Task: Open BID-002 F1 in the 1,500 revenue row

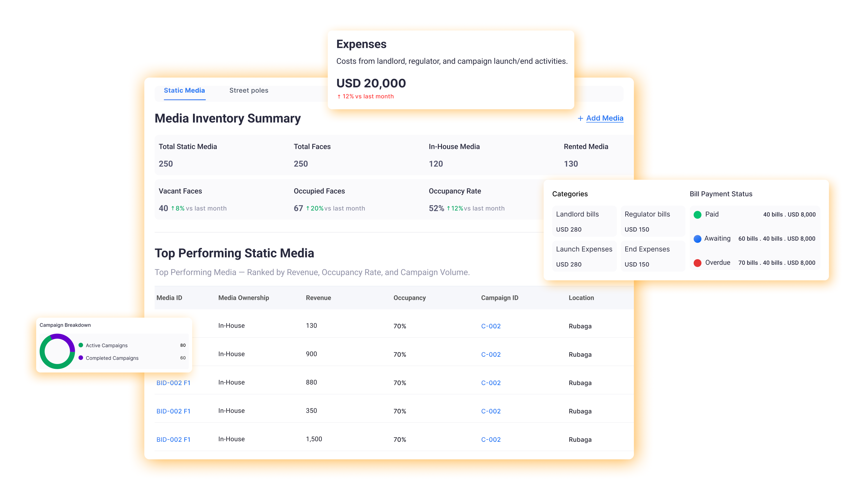Action: (x=173, y=439)
